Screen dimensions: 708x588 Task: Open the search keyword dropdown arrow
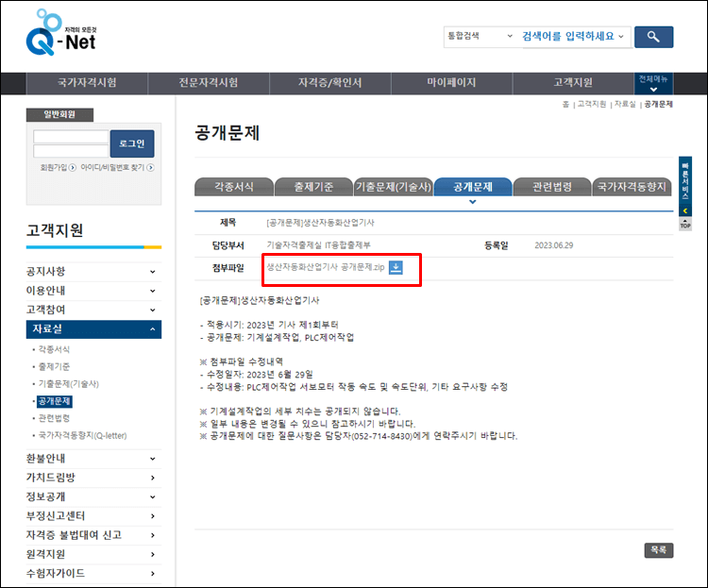[x=621, y=37]
